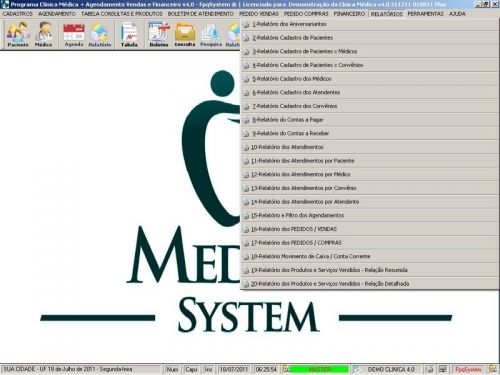The width and height of the screenshot is (500, 375).
Task: Select 15-Relatório e Filtro dos Agendamentos
Action: [x=369, y=216]
